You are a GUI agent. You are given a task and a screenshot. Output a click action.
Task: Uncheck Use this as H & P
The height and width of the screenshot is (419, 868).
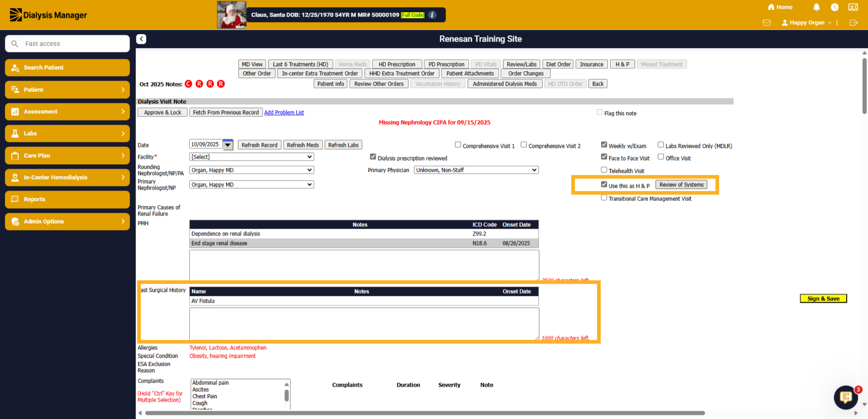coord(604,184)
